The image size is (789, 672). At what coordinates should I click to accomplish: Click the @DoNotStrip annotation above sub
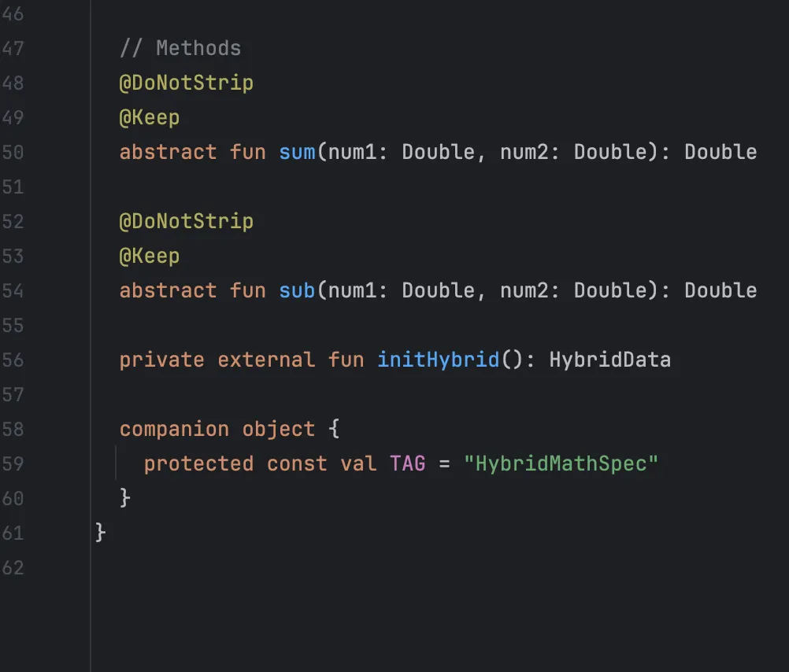pos(186,221)
